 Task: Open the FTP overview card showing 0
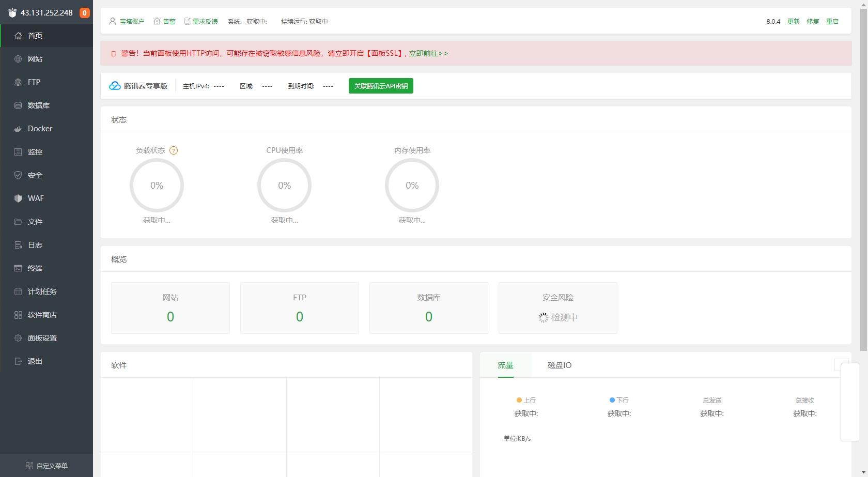click(x=300, y=308)
